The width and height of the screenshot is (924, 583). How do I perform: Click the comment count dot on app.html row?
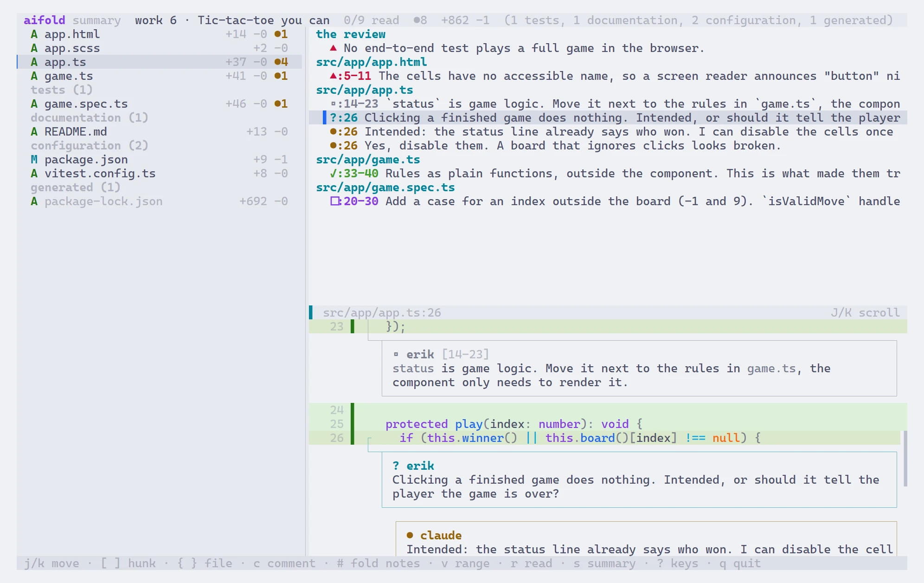pyautogui.click(x=277, y=34)
